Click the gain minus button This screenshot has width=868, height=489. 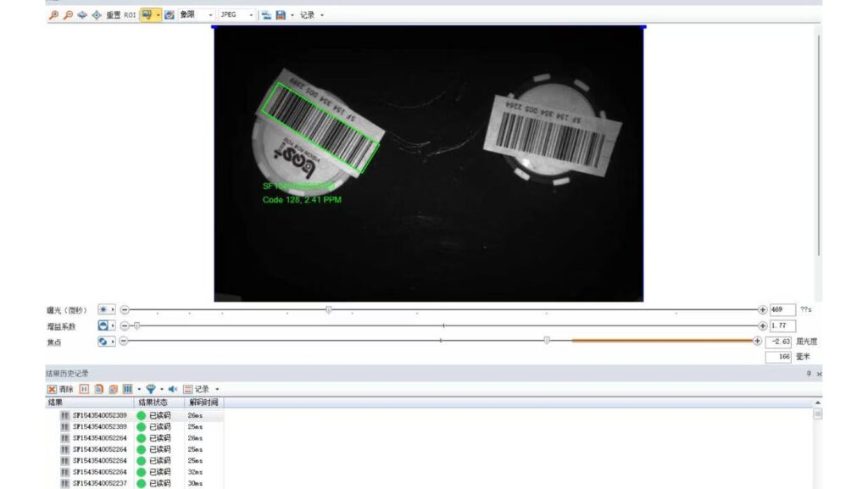(x=125, y=325)
